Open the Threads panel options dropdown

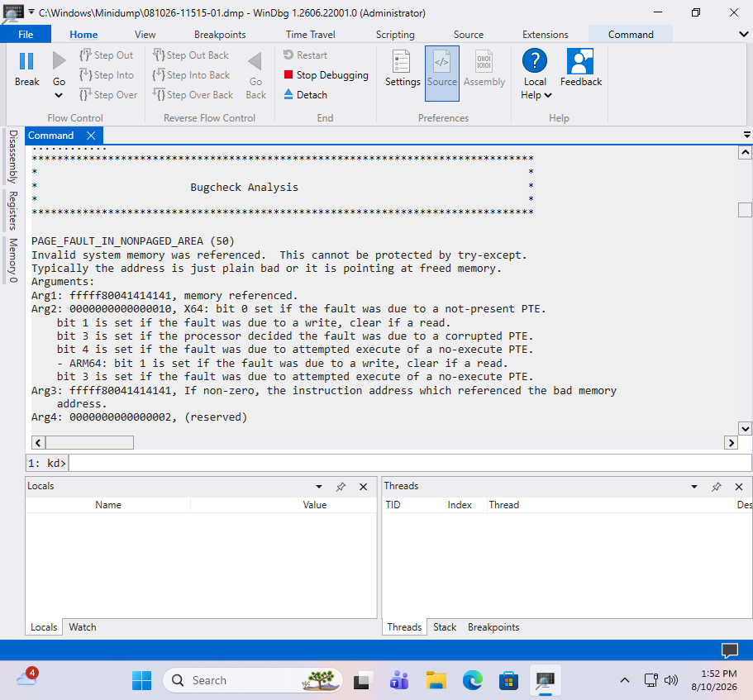click(694, 486)
